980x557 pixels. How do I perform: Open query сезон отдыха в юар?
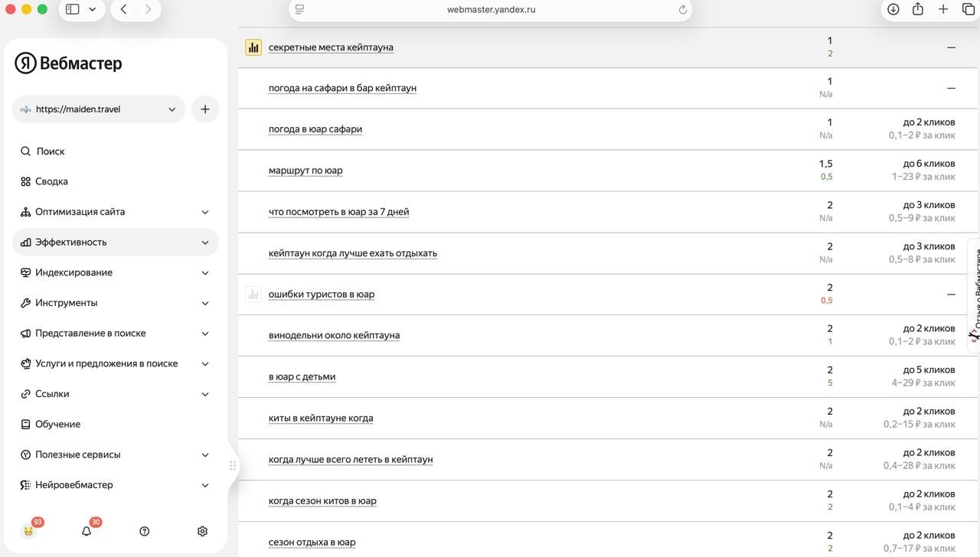(312, 542)
